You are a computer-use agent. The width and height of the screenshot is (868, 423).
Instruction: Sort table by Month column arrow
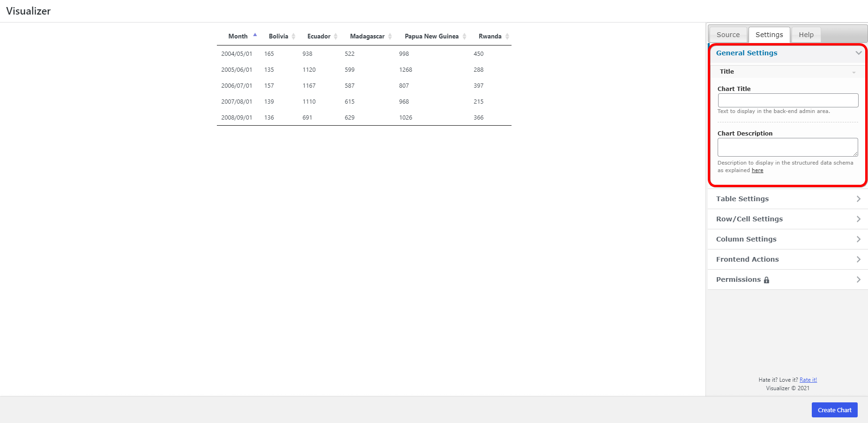[x=255, y=36]
